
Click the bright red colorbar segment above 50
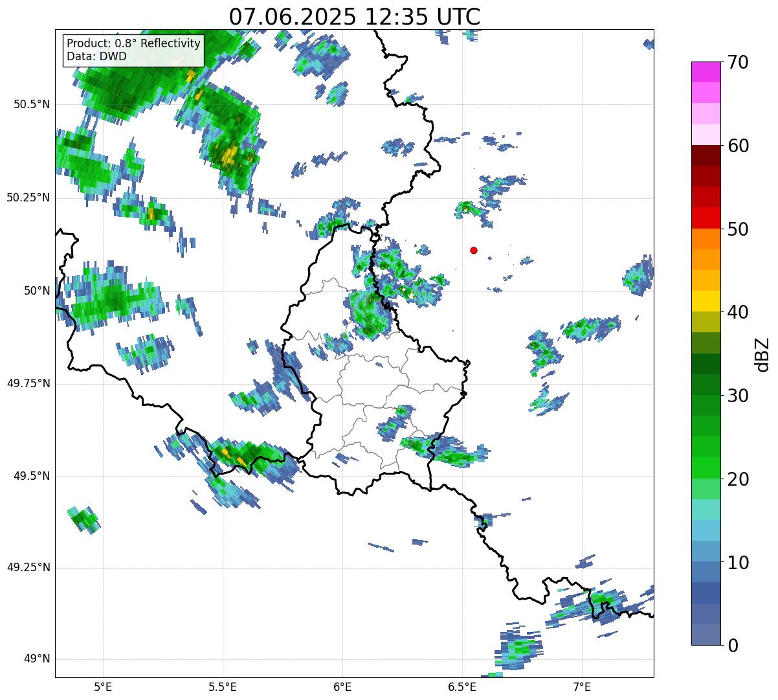click(706, 218)
